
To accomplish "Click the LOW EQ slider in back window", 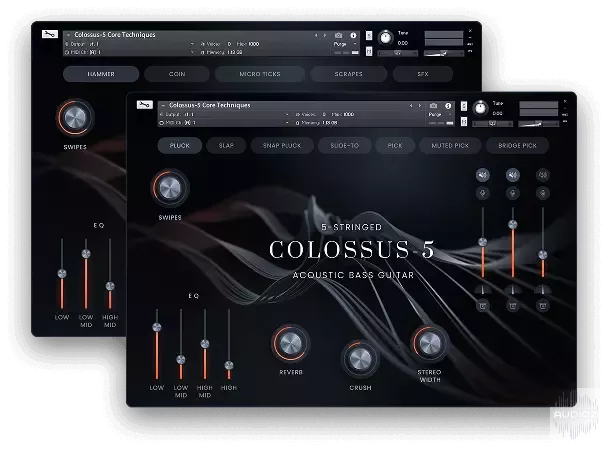I will click(62, 274).
